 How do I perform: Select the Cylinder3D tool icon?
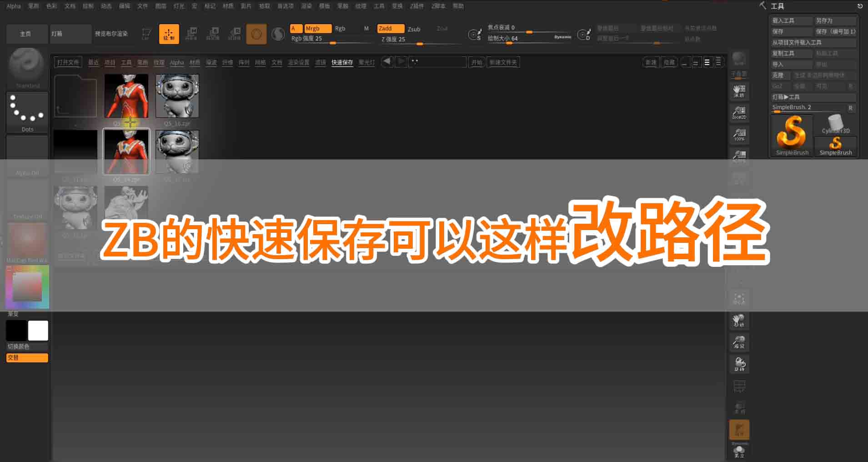click(835, 124)
